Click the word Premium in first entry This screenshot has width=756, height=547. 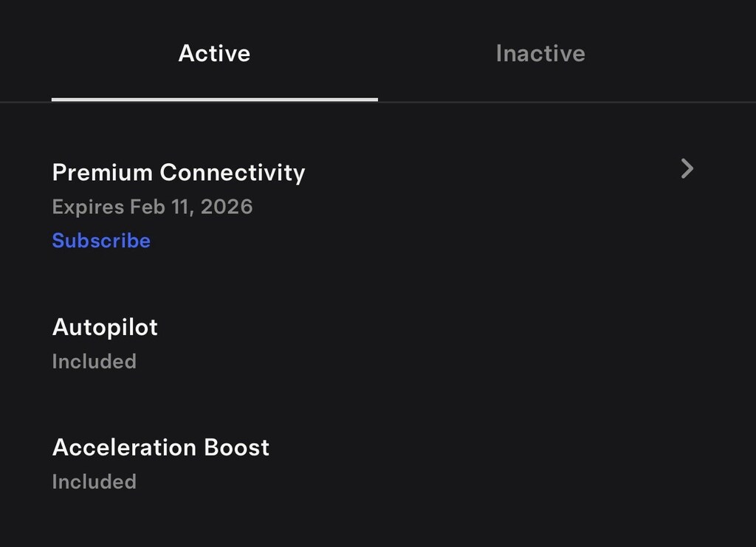pos(103,172)
